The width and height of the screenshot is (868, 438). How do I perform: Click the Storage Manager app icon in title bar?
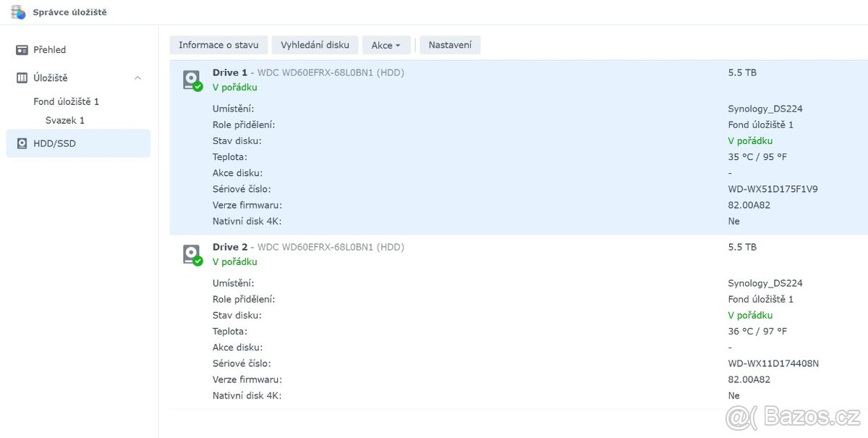[18, 12]
